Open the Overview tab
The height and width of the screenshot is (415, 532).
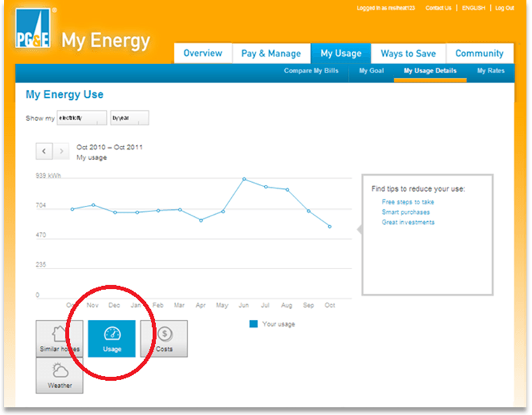click(202, 54)
